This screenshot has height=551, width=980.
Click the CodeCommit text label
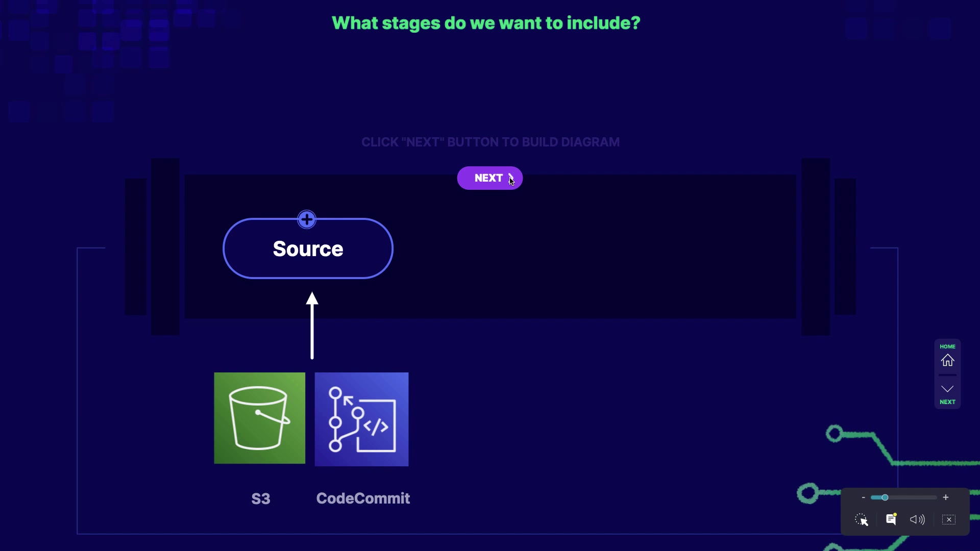coord(363,498)
